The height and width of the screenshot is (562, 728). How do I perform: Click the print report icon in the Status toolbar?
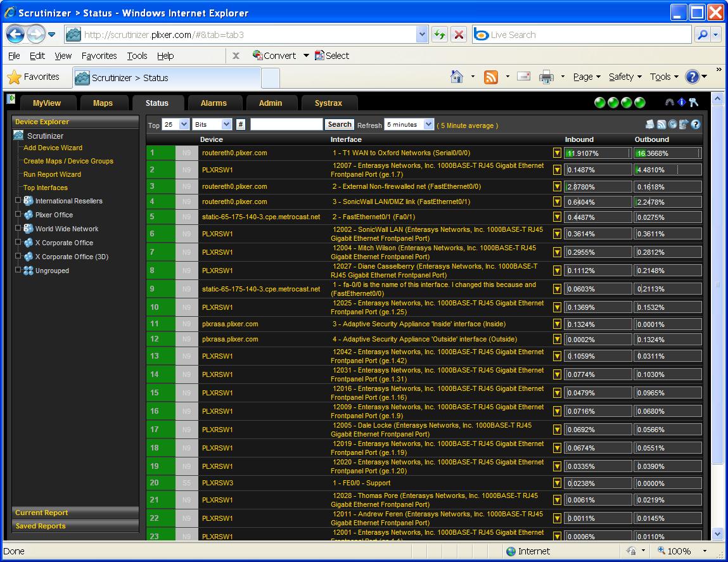[x=650, y=124]
